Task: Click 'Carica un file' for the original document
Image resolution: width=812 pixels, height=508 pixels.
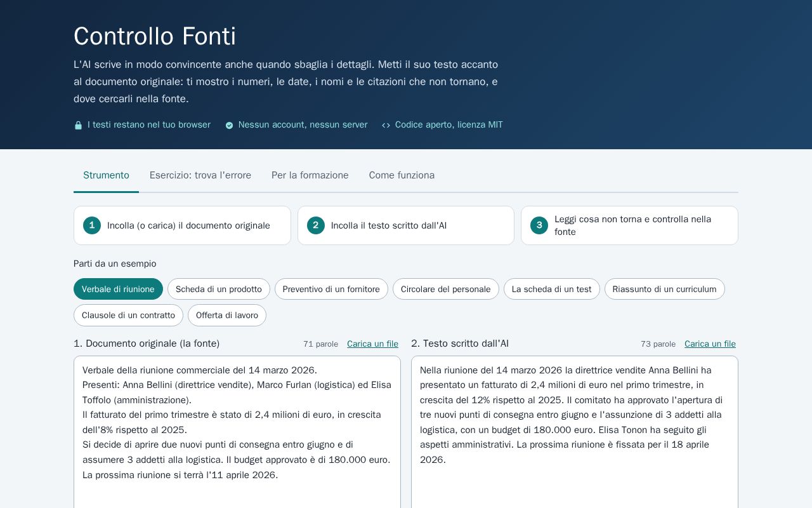Action: (x=372, y=344)
